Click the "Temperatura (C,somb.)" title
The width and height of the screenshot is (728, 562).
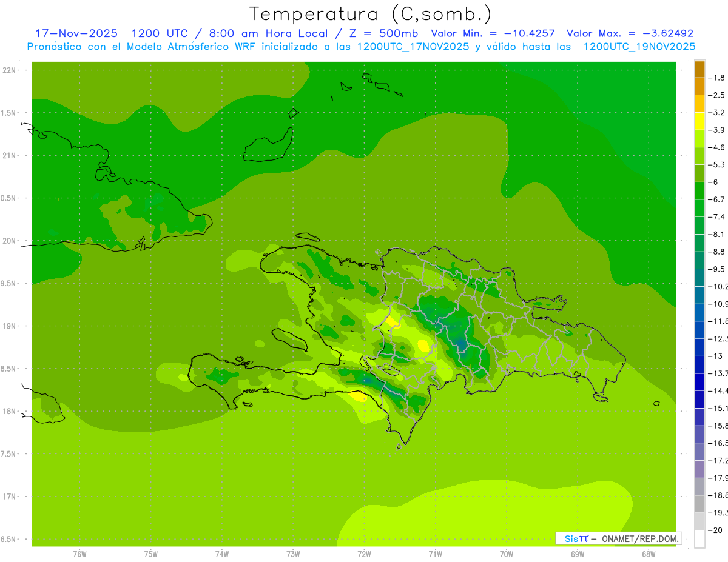pyautogui.click(x=371, y=13)
